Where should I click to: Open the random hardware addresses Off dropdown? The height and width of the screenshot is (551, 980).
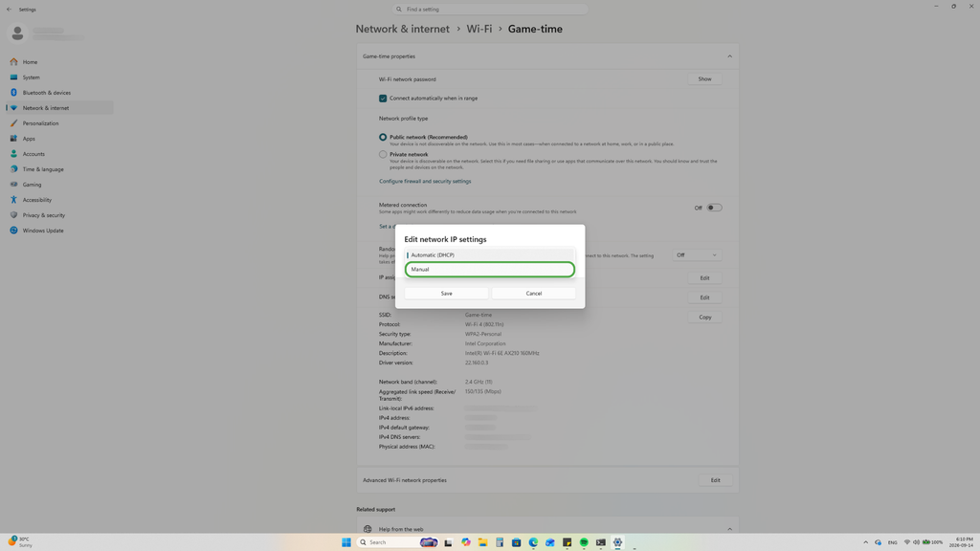697,254
